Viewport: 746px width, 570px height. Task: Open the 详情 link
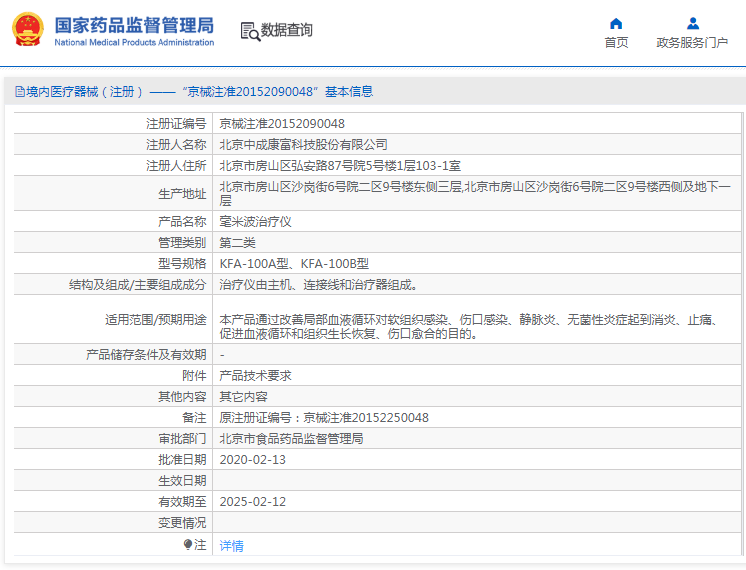pyautogui.click(x=231, y=545)
